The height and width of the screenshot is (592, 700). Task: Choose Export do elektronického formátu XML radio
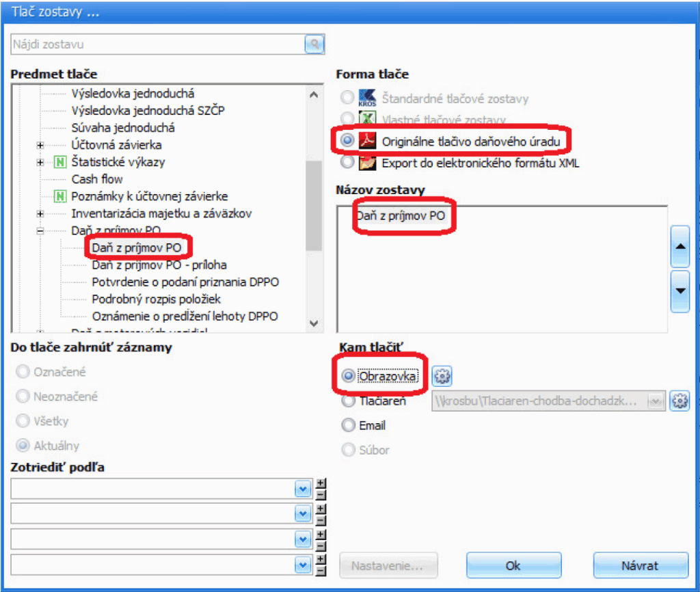[x=349, y=163]
